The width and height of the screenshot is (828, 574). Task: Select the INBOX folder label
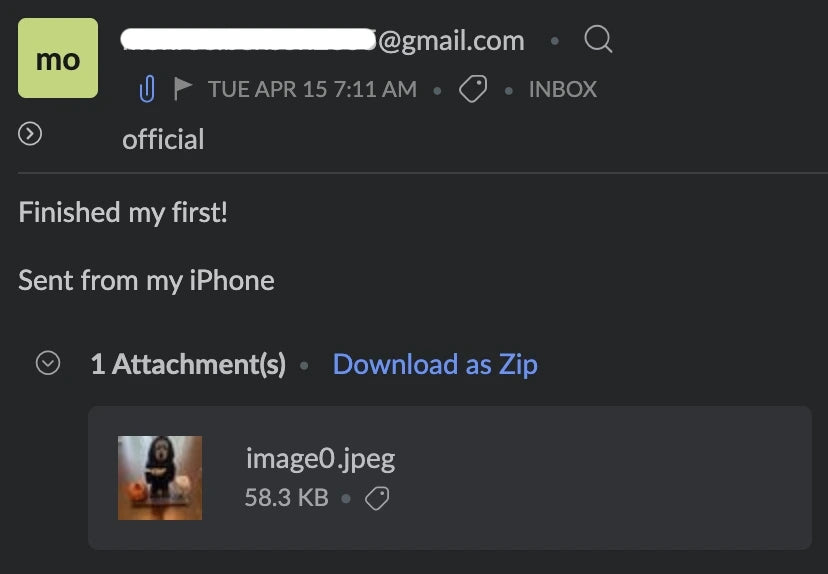(x=563, y=89)
